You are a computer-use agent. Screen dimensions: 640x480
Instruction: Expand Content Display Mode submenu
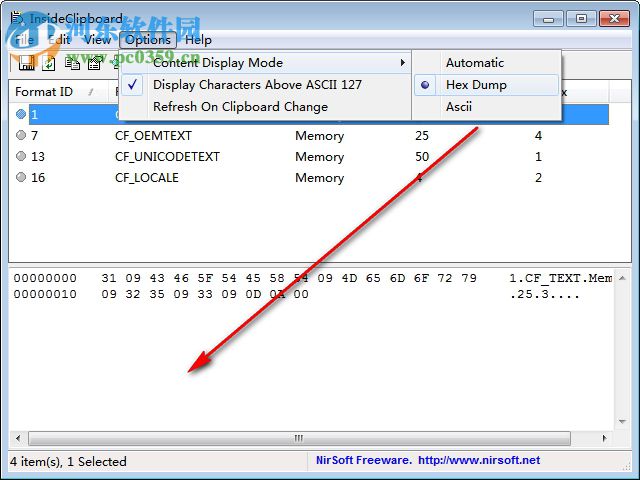[x=264, y=62]
